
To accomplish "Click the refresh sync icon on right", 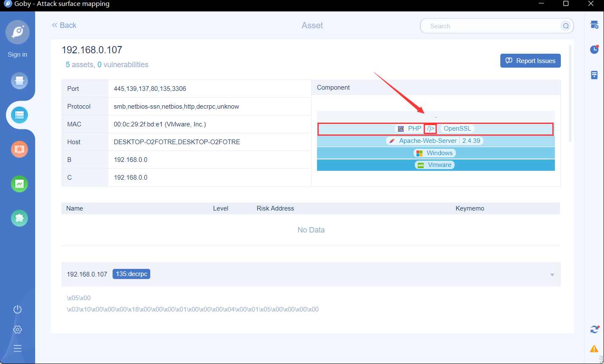I will 594,329.
